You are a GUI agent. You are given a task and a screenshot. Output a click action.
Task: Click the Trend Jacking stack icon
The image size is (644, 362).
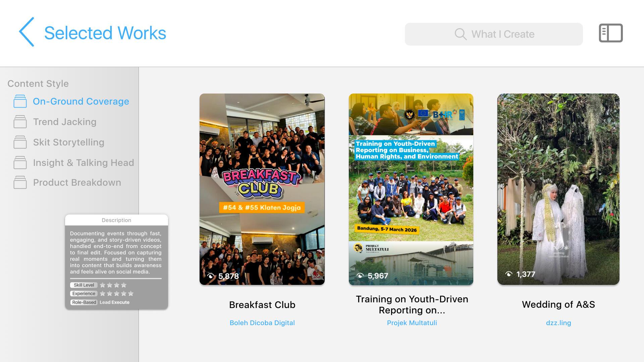20,122
